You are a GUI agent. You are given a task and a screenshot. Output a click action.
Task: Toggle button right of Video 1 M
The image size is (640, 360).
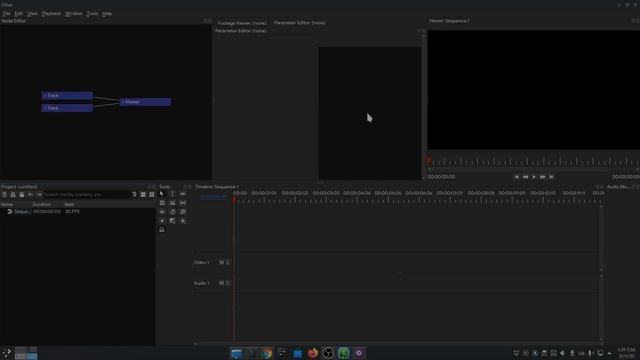[228, 262]
